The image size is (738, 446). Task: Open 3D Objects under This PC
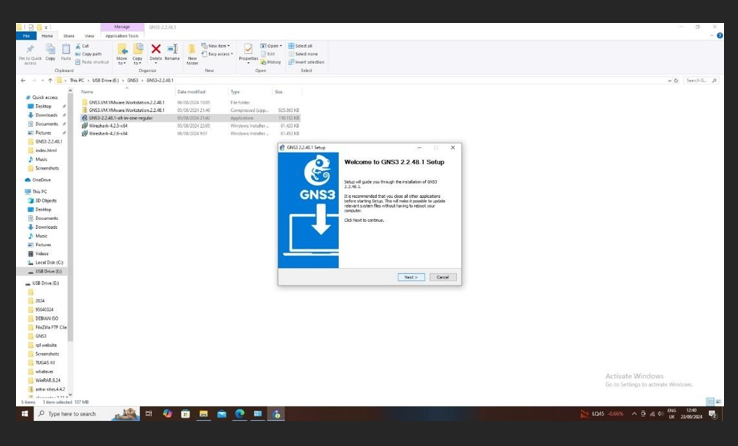coord(45,201)
